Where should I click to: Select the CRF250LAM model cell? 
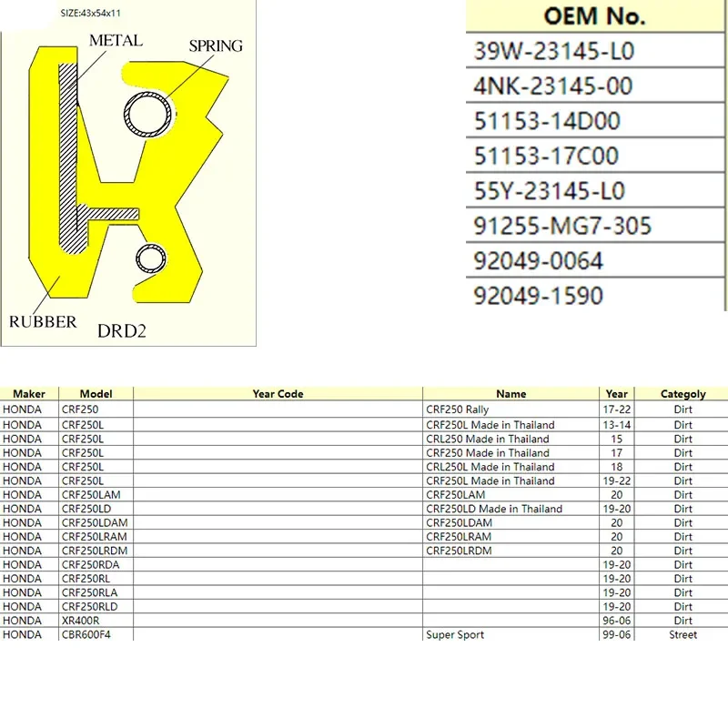pyautogui.click(x=96, y=494)
